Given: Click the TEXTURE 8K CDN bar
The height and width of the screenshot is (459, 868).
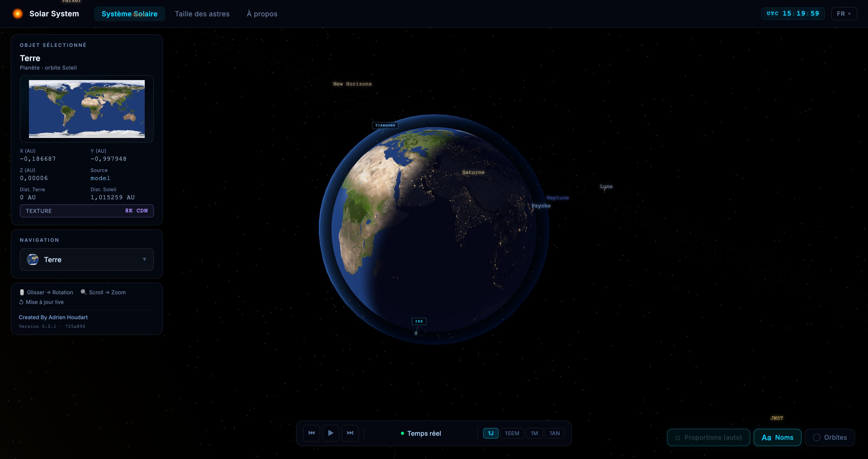Looking at the screenshot, I should pyautogui.click(x=87, y=211).
